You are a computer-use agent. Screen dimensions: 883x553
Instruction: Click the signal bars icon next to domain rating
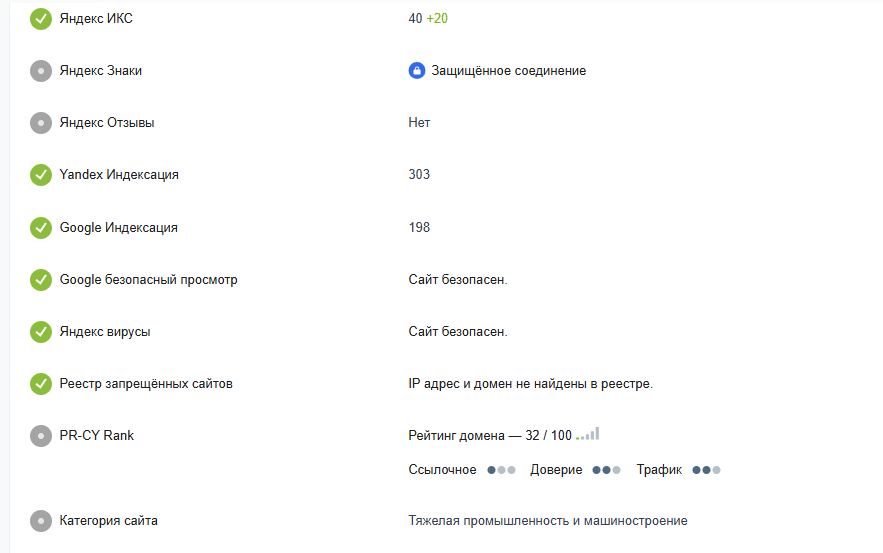pos(588,434)
